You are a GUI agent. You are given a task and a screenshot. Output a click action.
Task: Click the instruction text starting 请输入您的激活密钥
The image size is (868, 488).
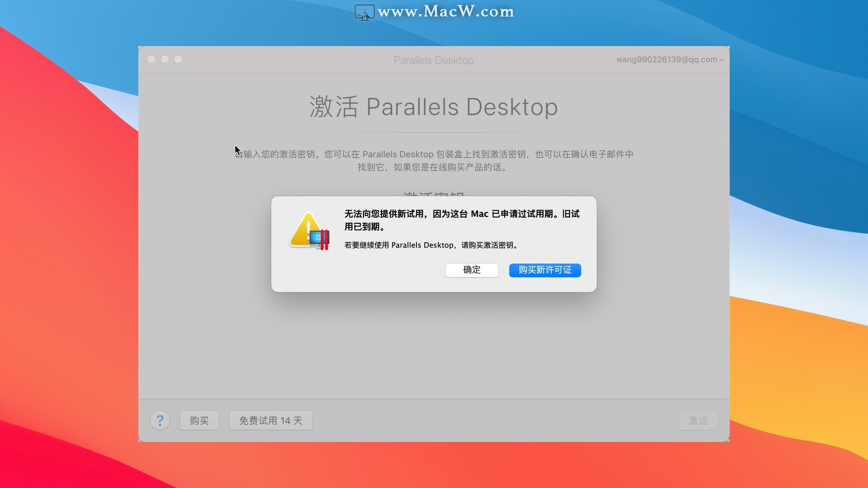(434, 161)
